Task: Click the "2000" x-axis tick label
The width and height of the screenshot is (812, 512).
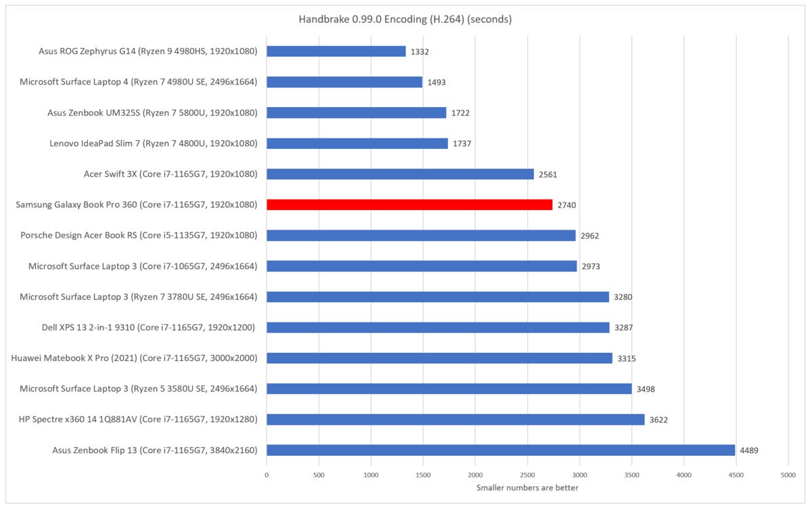Action: (475, 475)
